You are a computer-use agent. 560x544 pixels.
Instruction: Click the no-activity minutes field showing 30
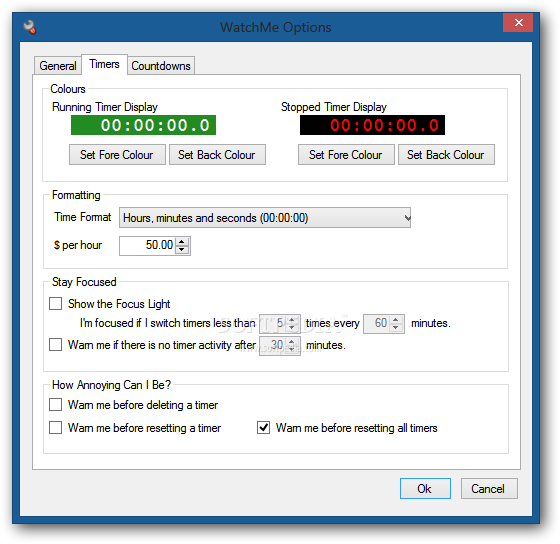273,345
